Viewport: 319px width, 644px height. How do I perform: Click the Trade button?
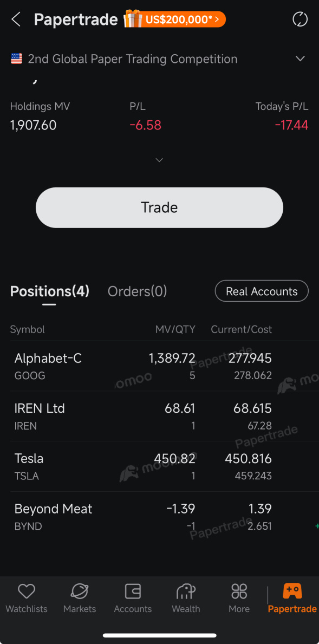tap(159, 207)
